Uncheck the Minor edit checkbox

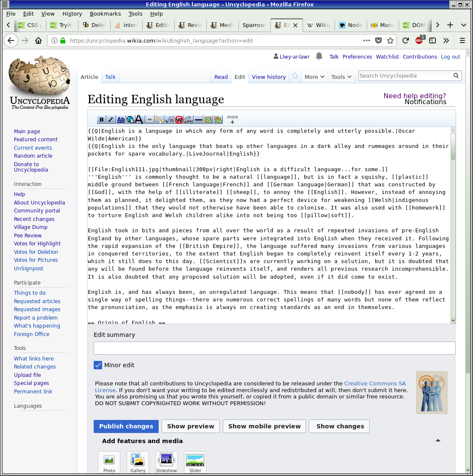[98, 365]
